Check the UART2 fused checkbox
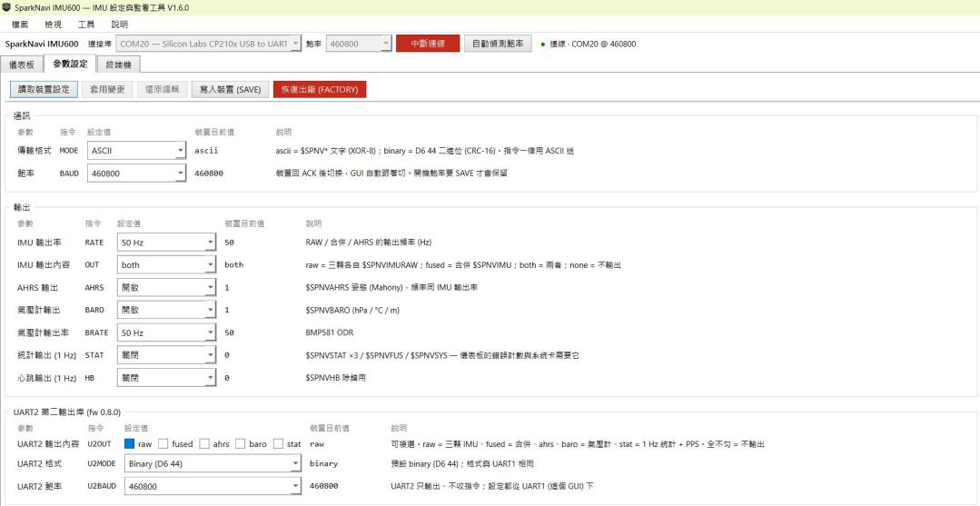The image size is (980, 506). point(163,443)
